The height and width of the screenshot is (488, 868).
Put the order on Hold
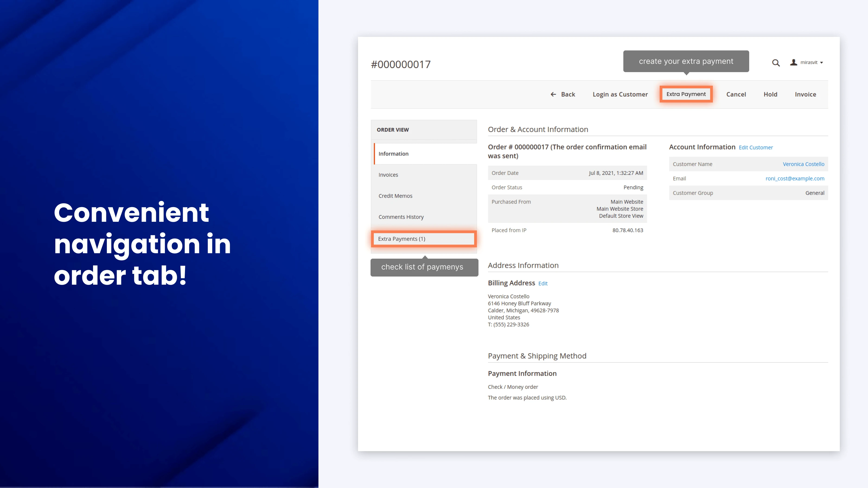pos(770,94)
